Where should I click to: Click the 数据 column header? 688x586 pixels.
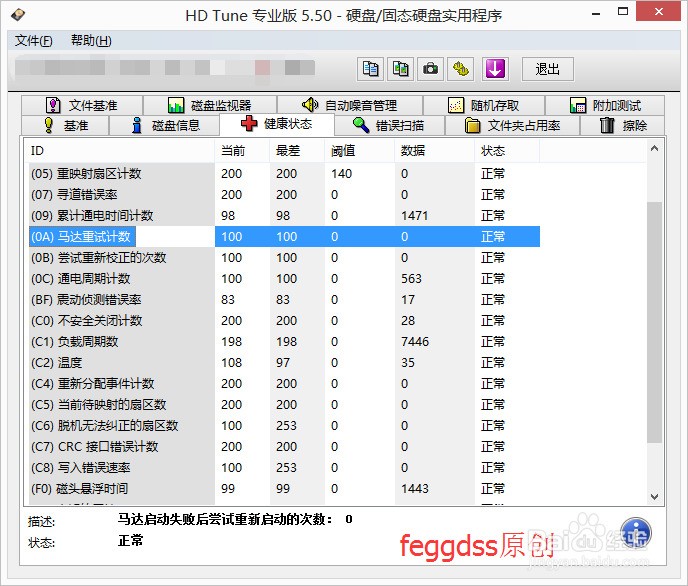[x=434, y=151]
